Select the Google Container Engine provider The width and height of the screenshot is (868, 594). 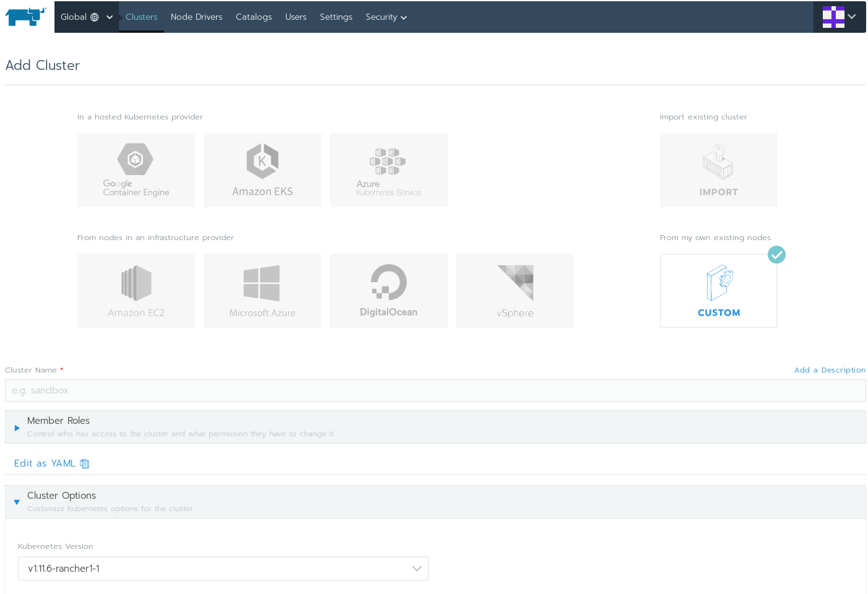pos(136,170)
